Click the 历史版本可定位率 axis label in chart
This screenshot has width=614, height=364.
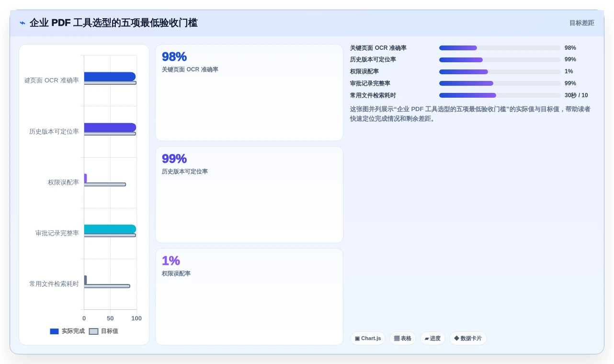click(54, 132)
